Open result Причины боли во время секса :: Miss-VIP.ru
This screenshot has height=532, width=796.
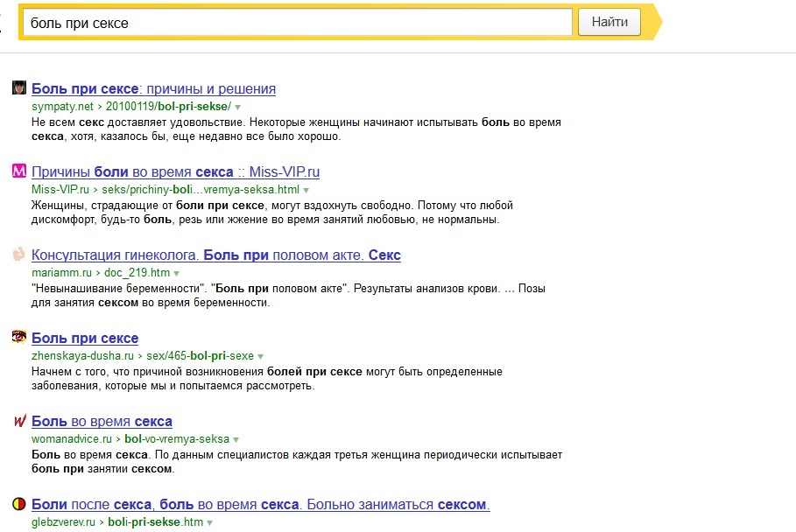(176, 171)
